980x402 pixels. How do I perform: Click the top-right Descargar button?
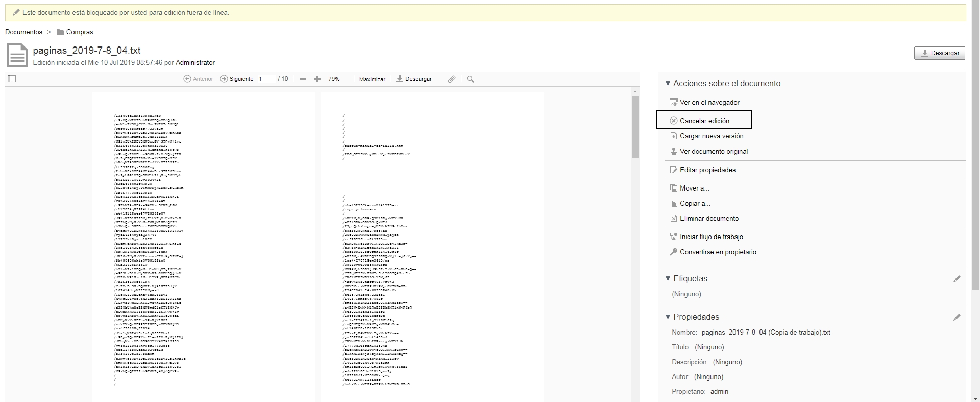tap(940, 53)
